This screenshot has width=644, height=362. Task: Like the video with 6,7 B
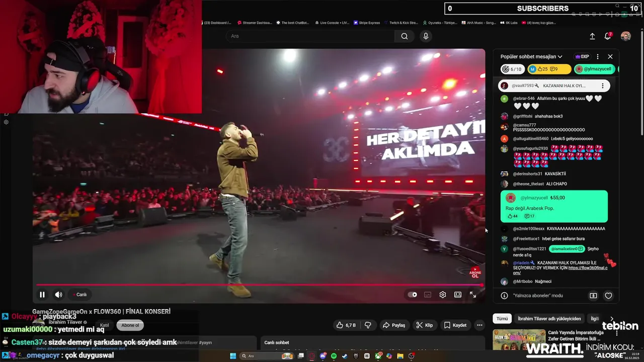pos(347,325)
